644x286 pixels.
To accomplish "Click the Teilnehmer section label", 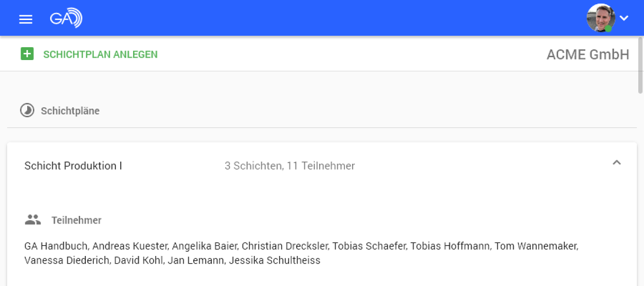I will tap(76, 220).
